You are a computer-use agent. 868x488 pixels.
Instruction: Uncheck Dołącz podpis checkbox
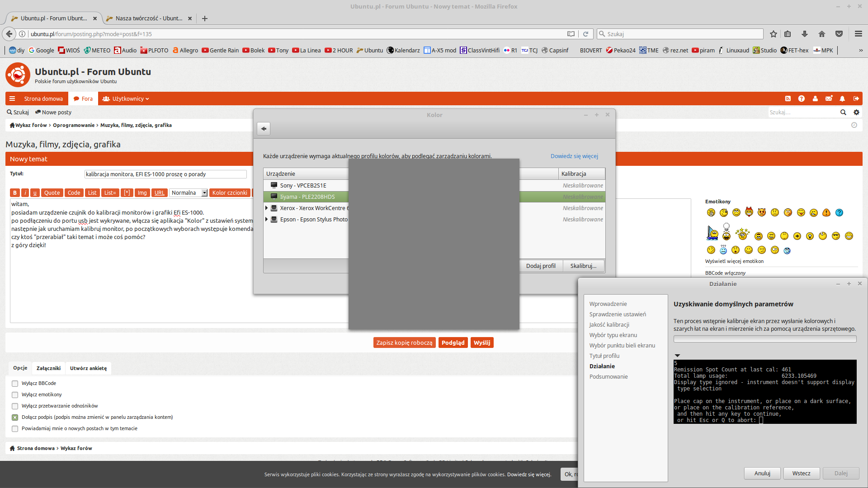click(x=15, y=418)
